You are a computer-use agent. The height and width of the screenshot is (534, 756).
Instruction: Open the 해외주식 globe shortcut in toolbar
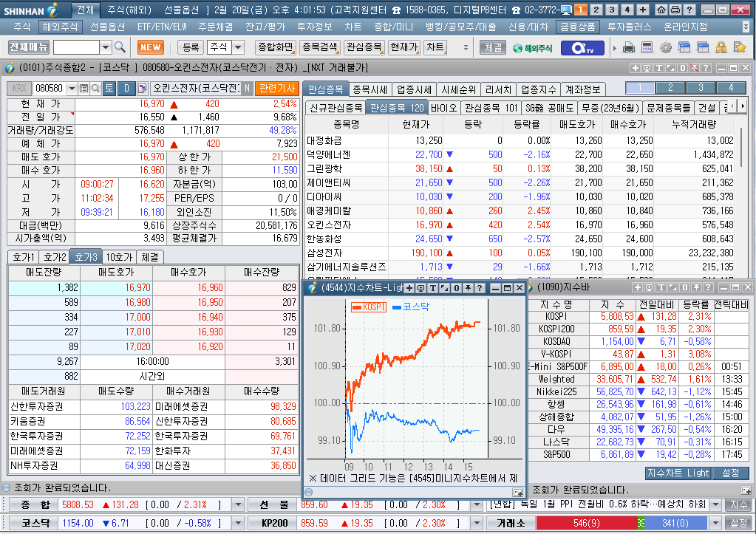point(532,48)
